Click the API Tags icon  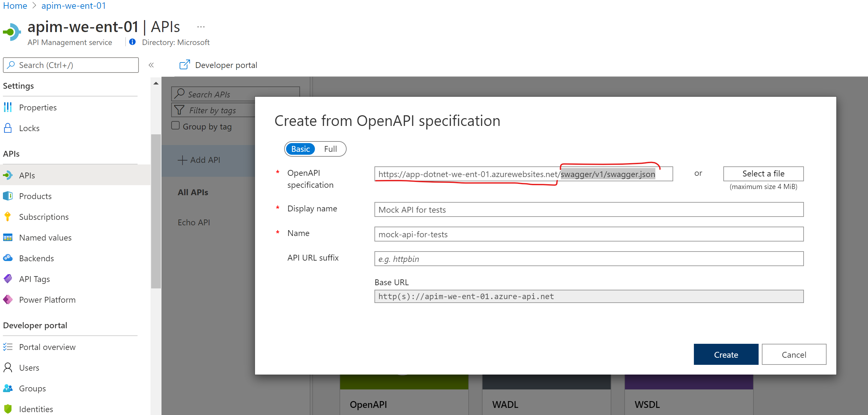pyautogui.click(x=8, y=279)
